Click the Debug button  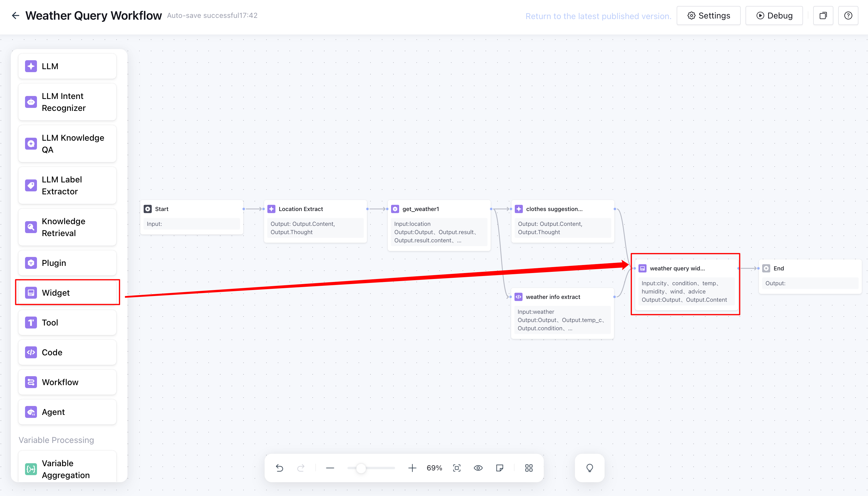coord(774,16)
